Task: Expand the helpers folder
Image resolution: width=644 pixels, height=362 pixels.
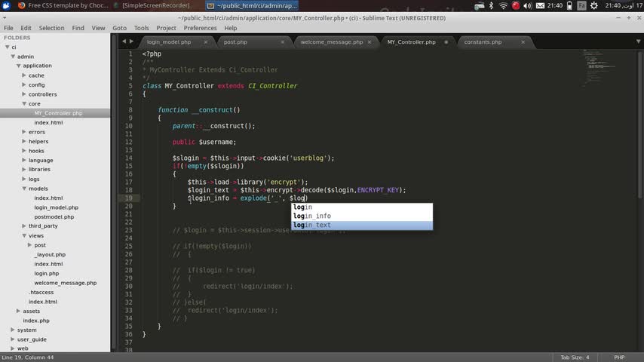Action: click(24, 141)
